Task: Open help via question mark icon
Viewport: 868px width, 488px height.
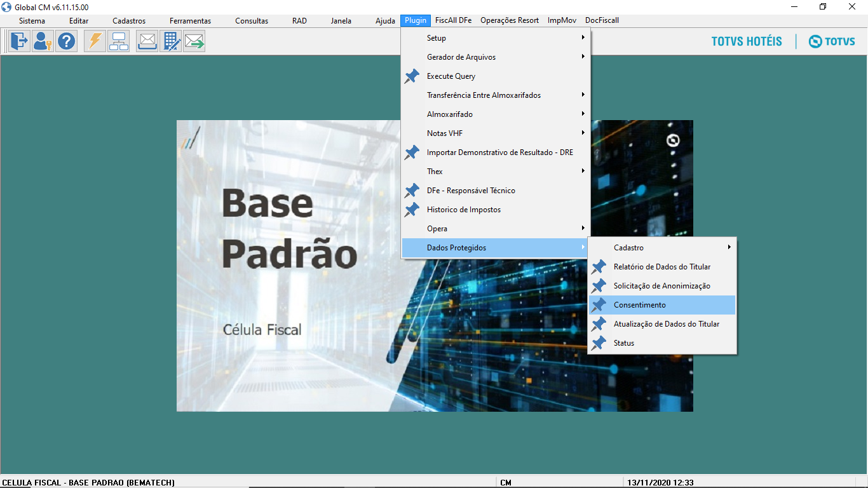Action: [66, 41]
